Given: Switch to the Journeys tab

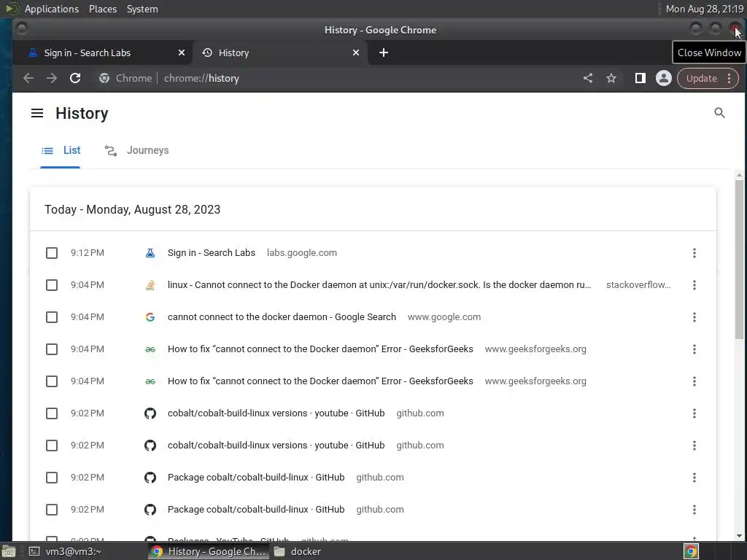Looking at the screenshot, I should pyautogui.click(x=137, y=150).
